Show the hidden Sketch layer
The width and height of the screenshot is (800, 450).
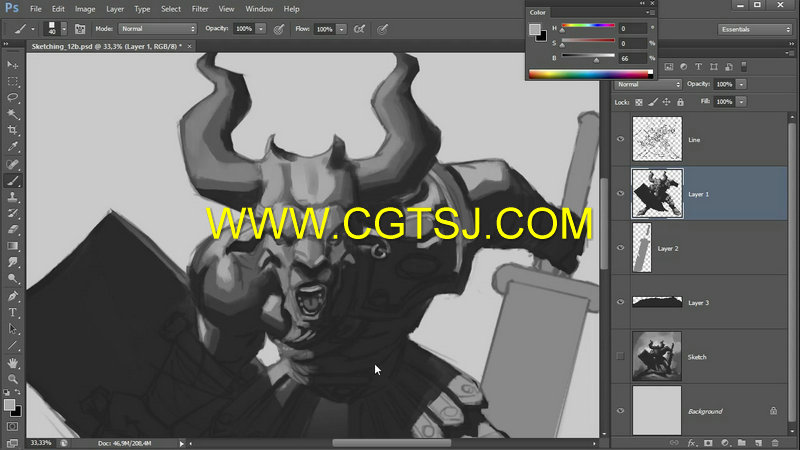click(620, 356)
